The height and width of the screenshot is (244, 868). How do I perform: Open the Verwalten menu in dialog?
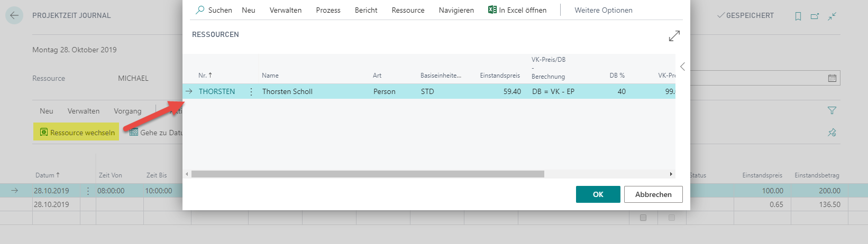(286, 10)
